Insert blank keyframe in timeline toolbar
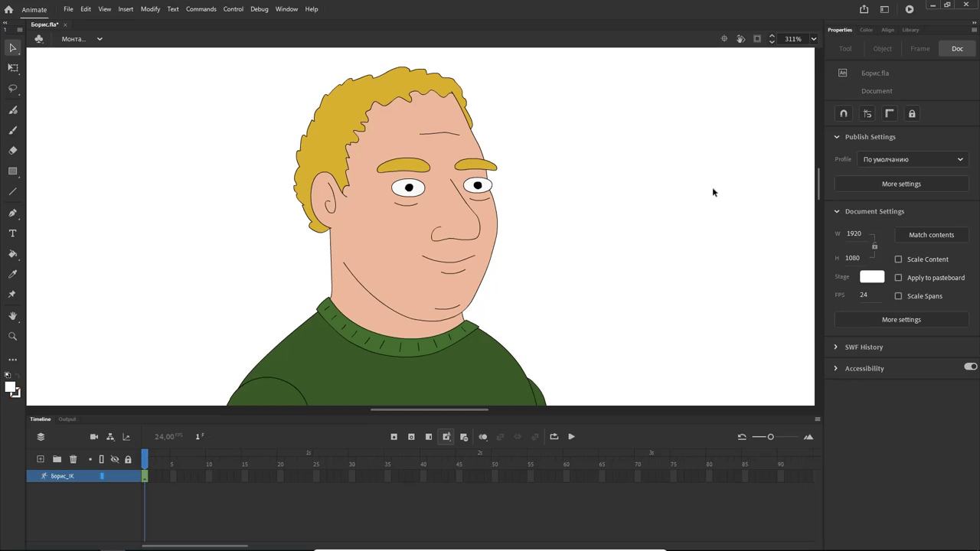This screenshot has width=980, height=551. [x=411, y=437]
